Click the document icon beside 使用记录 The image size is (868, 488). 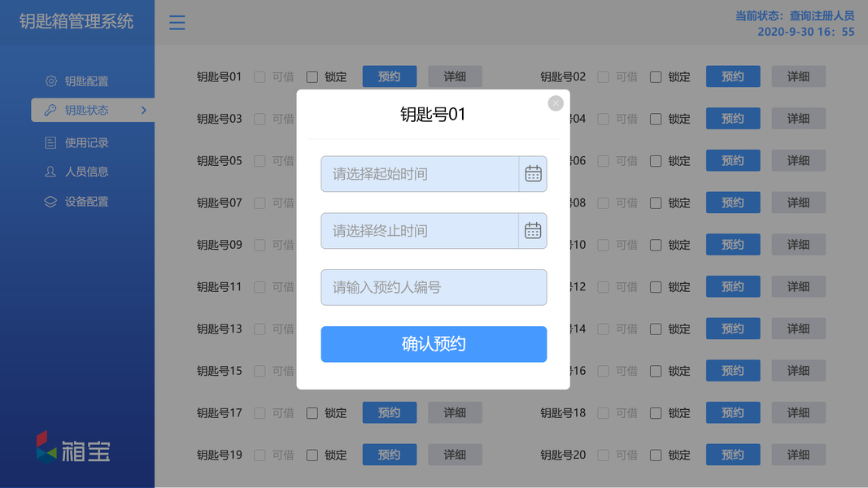pos(50,143)
